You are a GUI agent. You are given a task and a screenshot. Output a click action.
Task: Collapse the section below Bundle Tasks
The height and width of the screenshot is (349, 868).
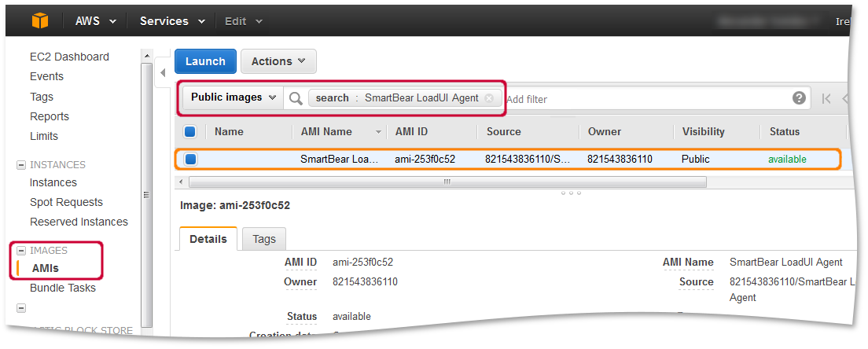[x=21, y=308]
